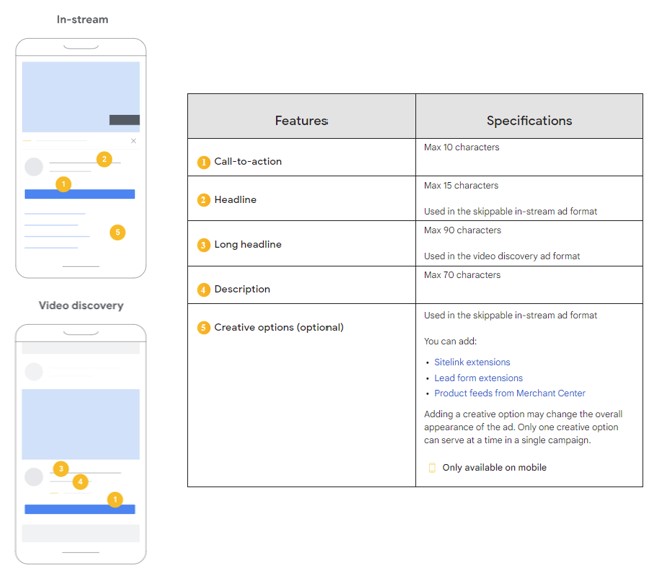Click the channel avatar circle in the In-stream mockup

pos(34,167)
